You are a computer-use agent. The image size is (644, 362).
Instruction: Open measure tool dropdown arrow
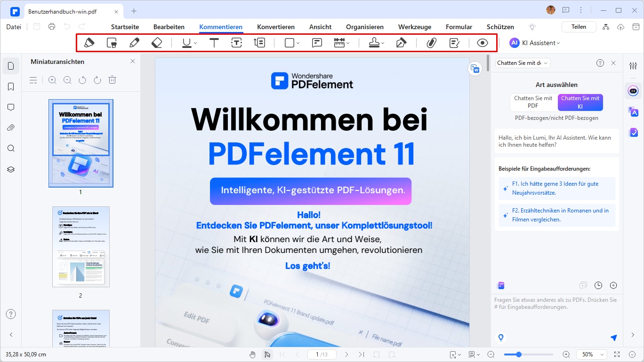348,43
